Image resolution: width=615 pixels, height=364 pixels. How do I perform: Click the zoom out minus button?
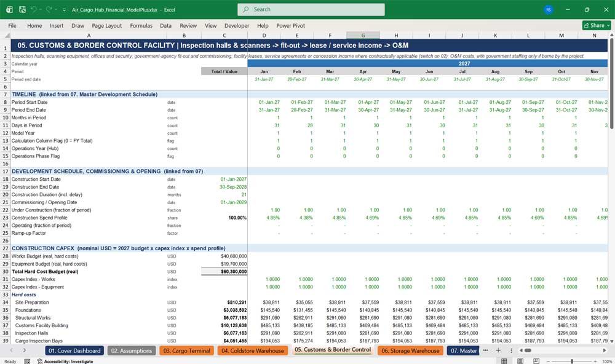(549, 361)
